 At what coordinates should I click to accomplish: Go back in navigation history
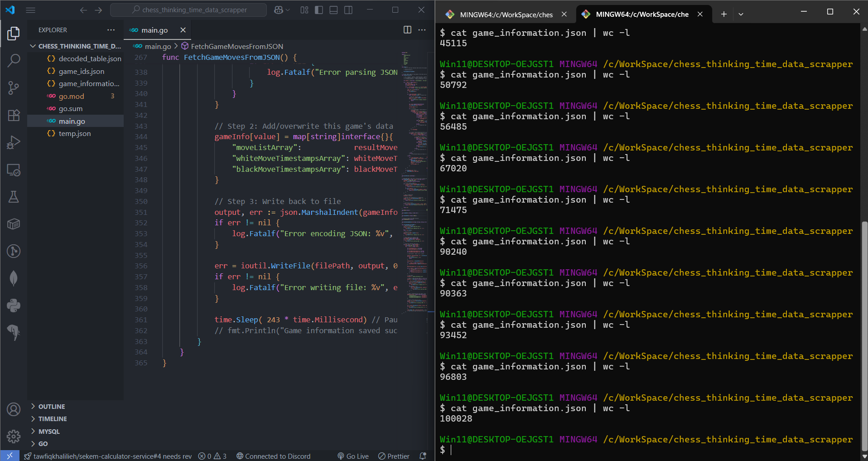83,10
